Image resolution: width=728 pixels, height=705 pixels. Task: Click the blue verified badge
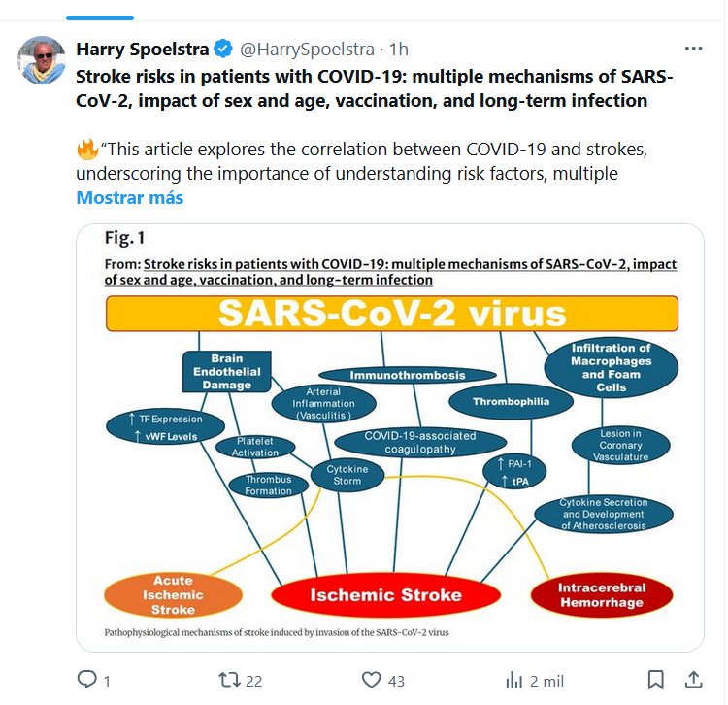pyautogui.click(x=223, y=49)
